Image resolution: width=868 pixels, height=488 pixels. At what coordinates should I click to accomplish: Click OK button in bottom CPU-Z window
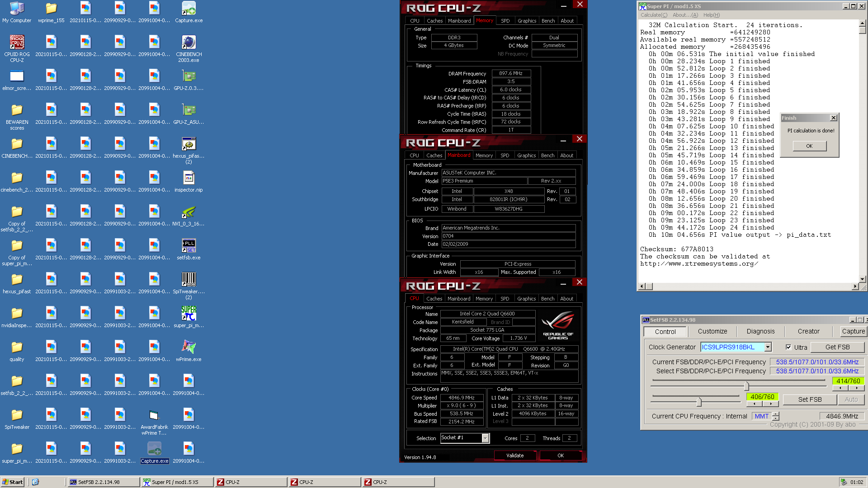(561, 455)
